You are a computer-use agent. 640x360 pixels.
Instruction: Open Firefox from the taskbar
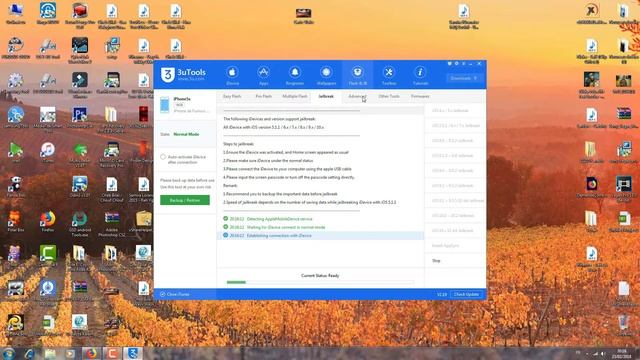tap(91, 353)
